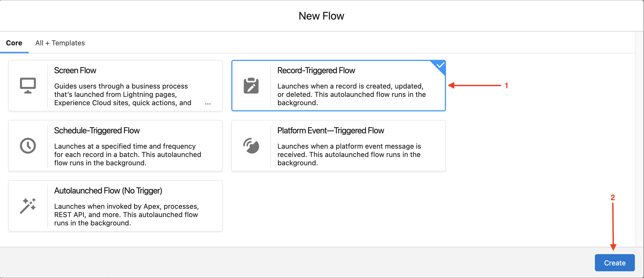Click the New Flow dialog heading
Image resolution: width=644 pixels, height=278 pixels.
pos(321,16)
